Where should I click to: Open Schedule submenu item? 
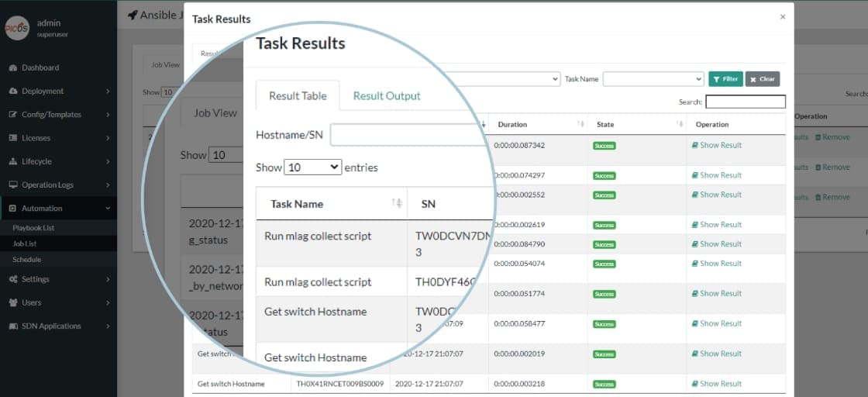click(x=26, y=259)
